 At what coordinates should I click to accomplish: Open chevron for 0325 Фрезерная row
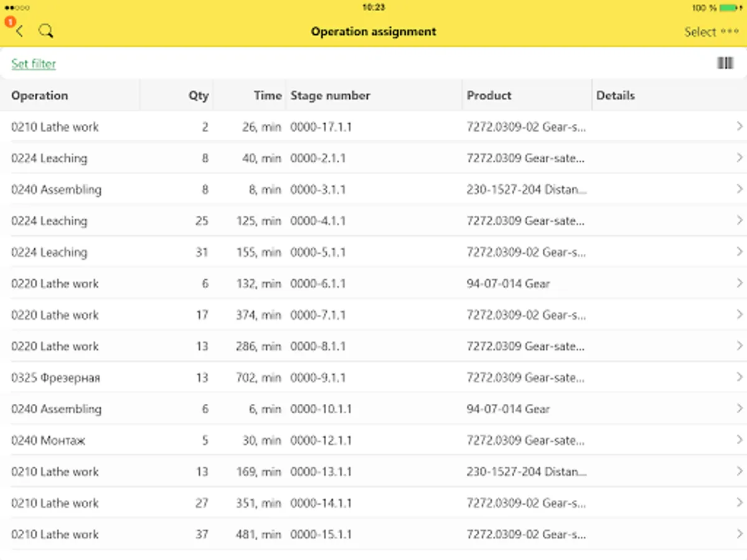(x=740, y=378)
